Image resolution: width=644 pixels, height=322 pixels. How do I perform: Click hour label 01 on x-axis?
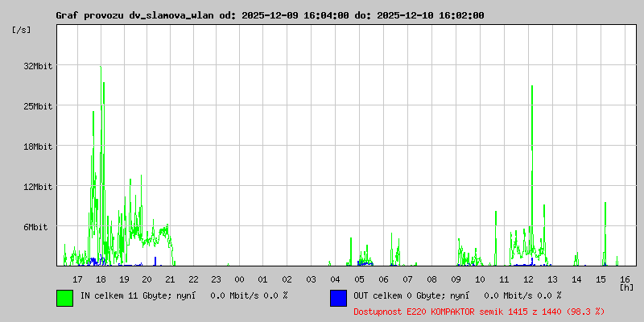point(263,279)
